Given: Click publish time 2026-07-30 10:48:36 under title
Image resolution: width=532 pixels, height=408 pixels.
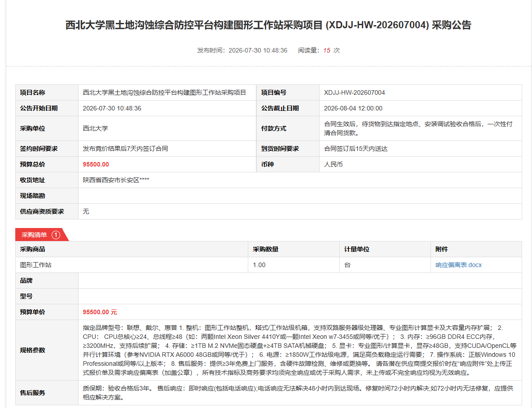Looking at the screenshot, I should (x=258, y=50).
